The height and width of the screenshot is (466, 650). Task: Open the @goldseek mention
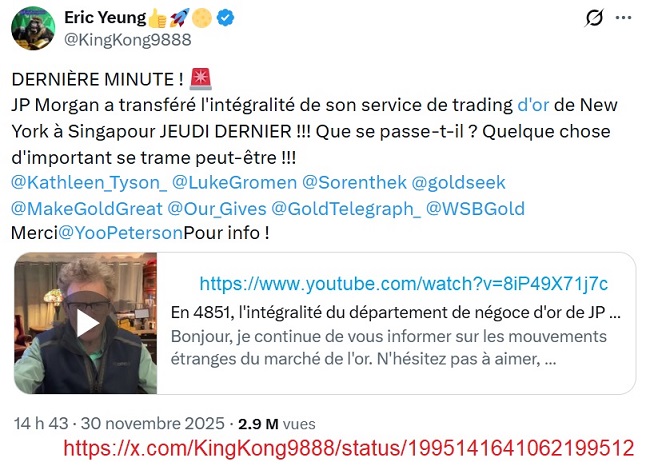458,183
